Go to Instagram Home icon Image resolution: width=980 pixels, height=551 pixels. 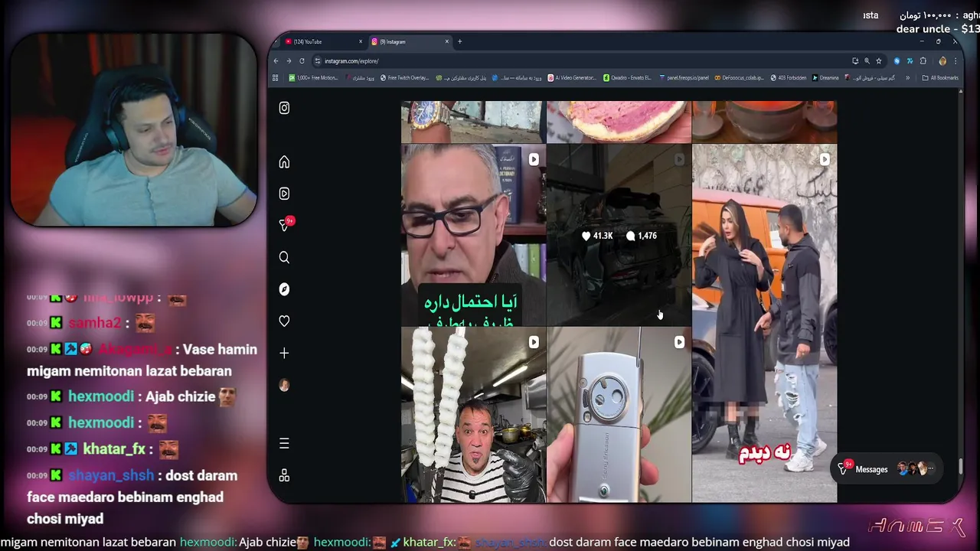(x=284, y=161)
